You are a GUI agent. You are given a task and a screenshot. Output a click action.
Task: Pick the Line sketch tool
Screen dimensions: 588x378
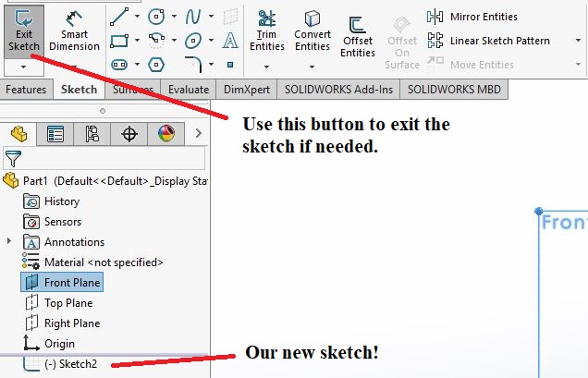[x=118, y=16]
